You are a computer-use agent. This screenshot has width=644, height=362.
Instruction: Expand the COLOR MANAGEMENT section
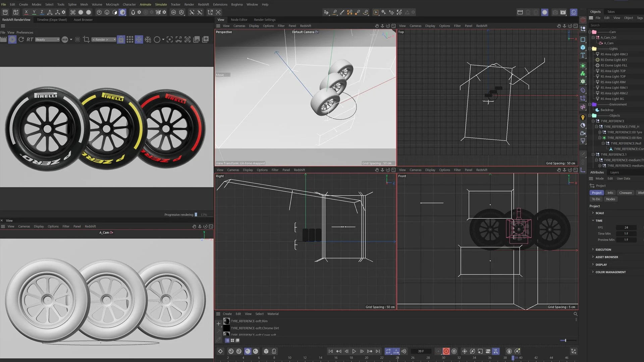tap(610, 272)
